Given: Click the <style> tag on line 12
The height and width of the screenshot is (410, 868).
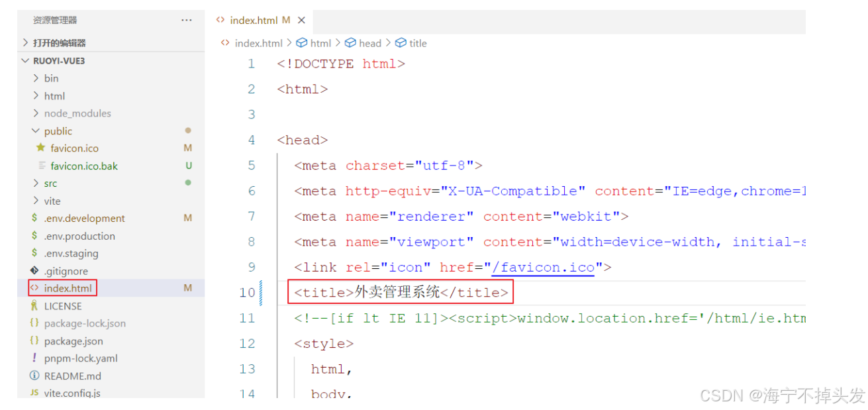Looking at the screenshot, I should (324, 344).
